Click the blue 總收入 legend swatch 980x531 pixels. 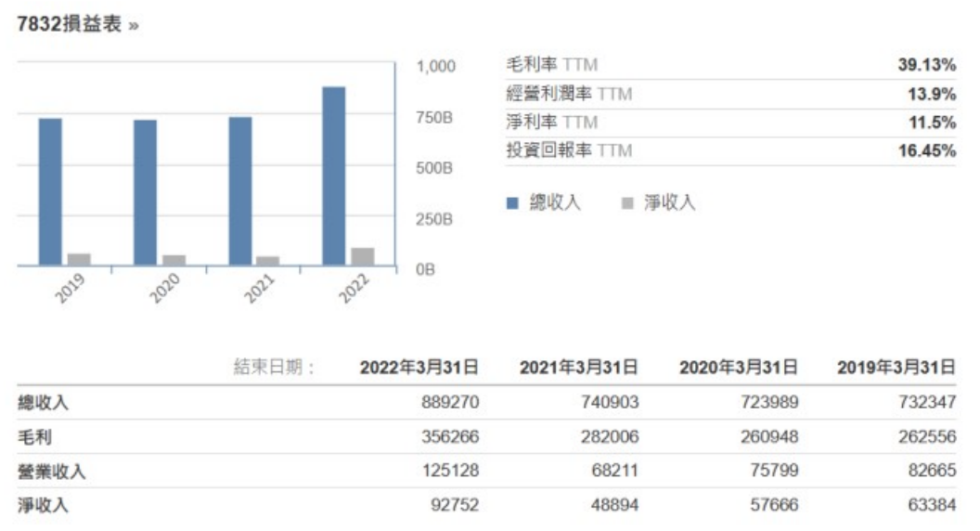(511, 203)
